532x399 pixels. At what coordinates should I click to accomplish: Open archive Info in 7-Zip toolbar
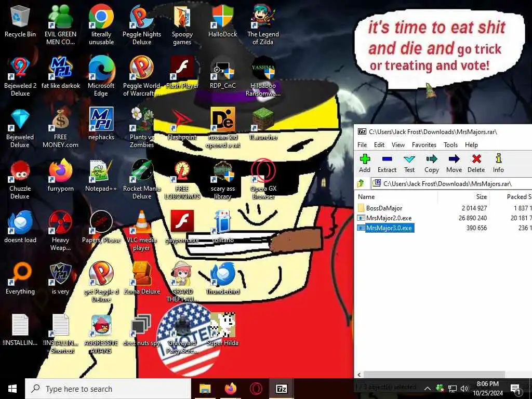(498, 163)
